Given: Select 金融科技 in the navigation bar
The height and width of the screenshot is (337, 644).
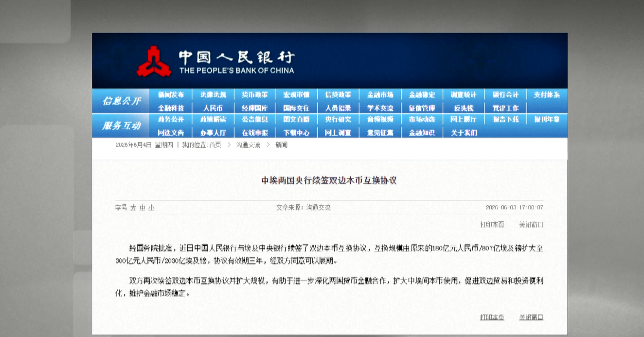Looking at the screenshot, I should pyautogui.click(x=171, y=108).
